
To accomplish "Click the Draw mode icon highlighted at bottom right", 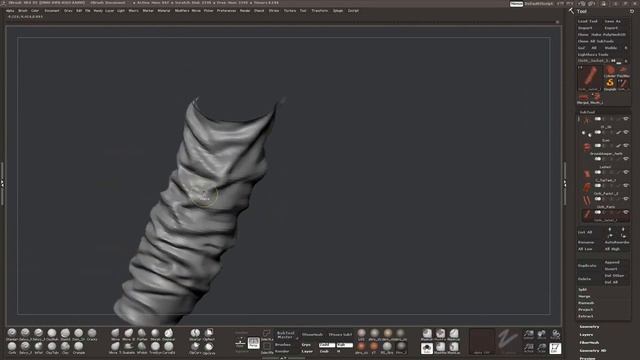I will [555, 348].
